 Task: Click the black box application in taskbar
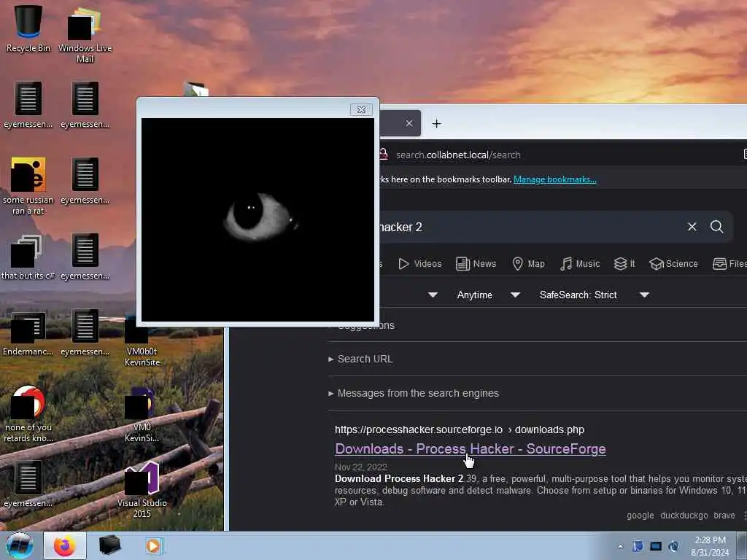[x=109, y=545]
